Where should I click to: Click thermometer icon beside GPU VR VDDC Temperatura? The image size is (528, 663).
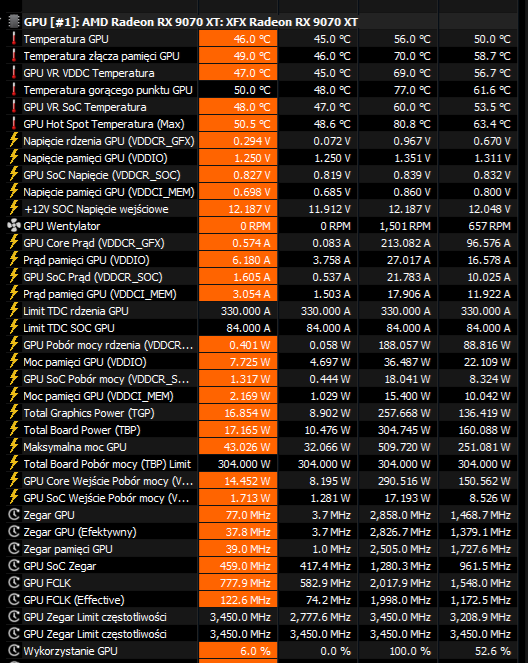14,73
